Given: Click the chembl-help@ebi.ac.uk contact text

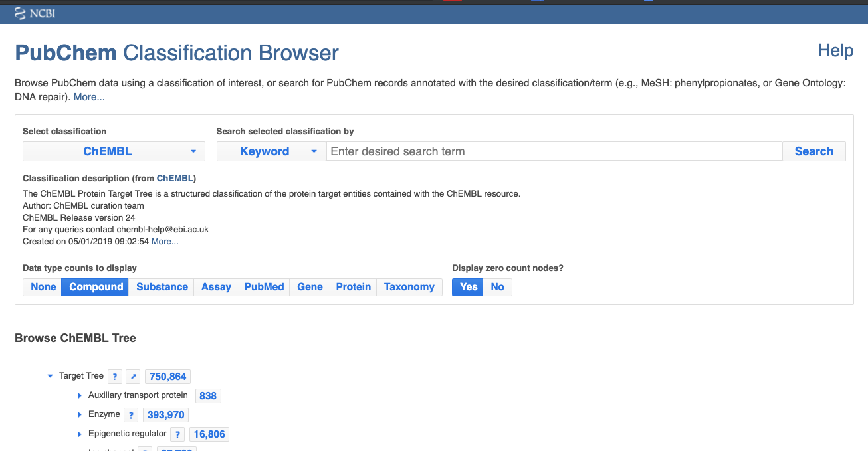Looking at the screenshot, I should (163, 230).
